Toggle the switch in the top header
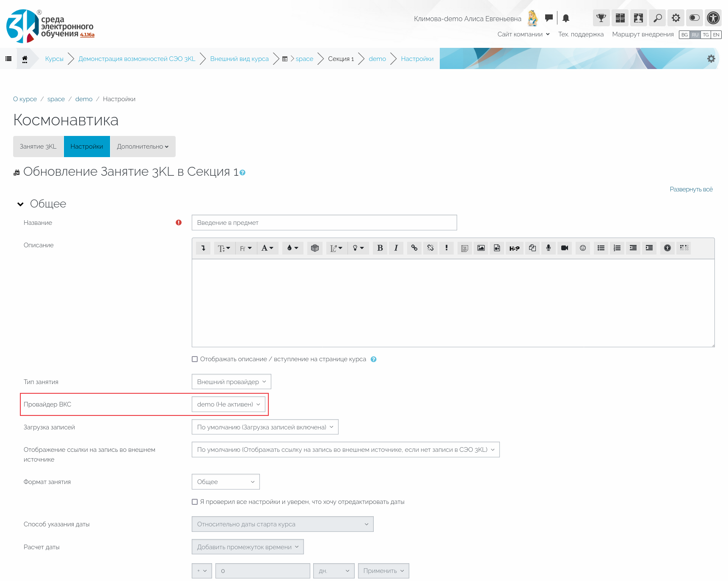This screenshot has height=581, width=728. pyautogui.click(x=694, y=18)
